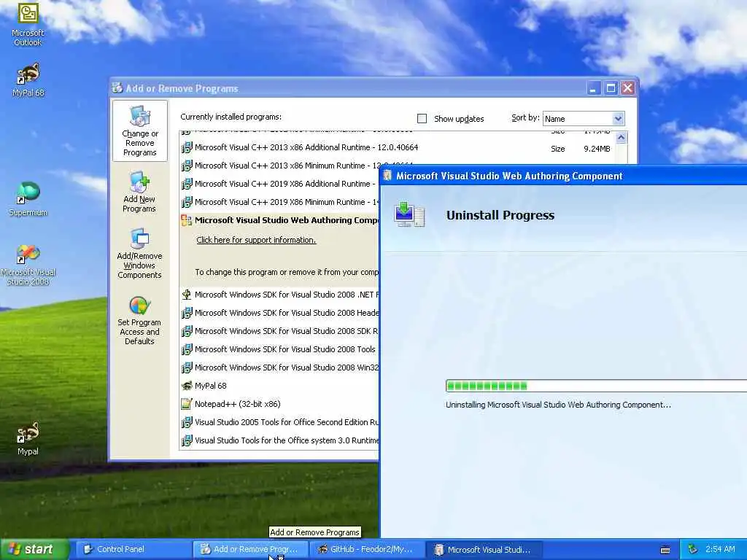This screenshot has width=747, height=560.
Task: Click here for support information link
Action: pos(256,240)
